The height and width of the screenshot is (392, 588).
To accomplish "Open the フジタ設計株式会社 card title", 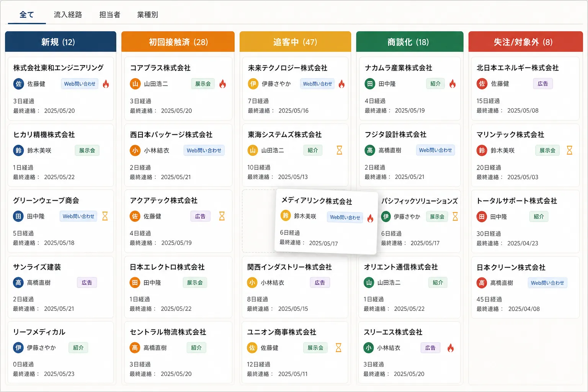I will [395, 135].
